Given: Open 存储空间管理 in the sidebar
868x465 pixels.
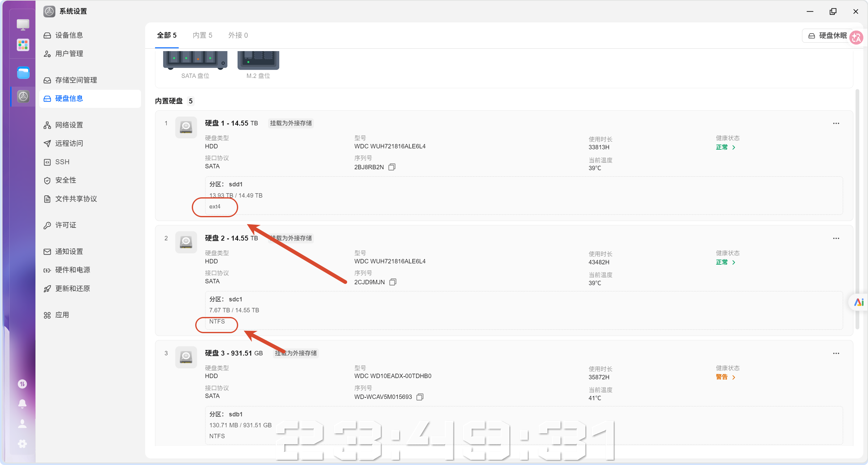Looking at the screenshot, I should coord(90,80).
